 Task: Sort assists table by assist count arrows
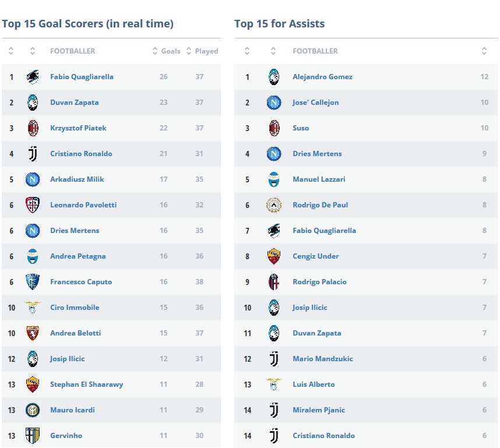pos(484,51)
